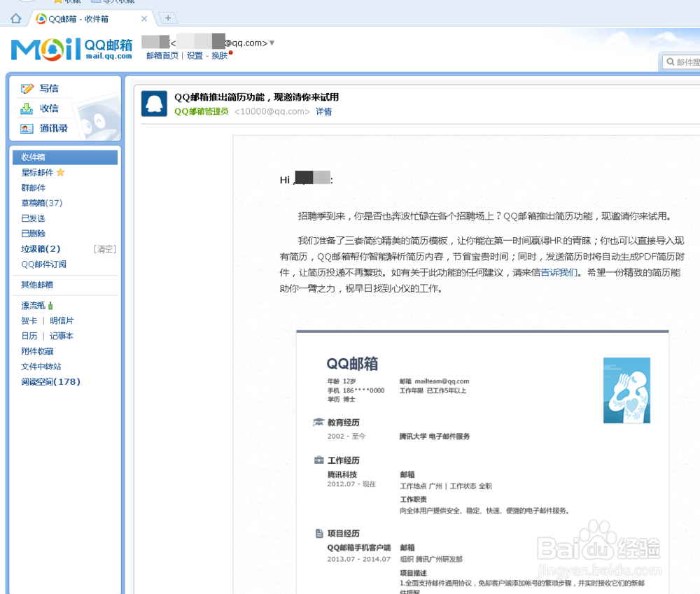Click the resume profile picture thumbnail

(626, 390)
